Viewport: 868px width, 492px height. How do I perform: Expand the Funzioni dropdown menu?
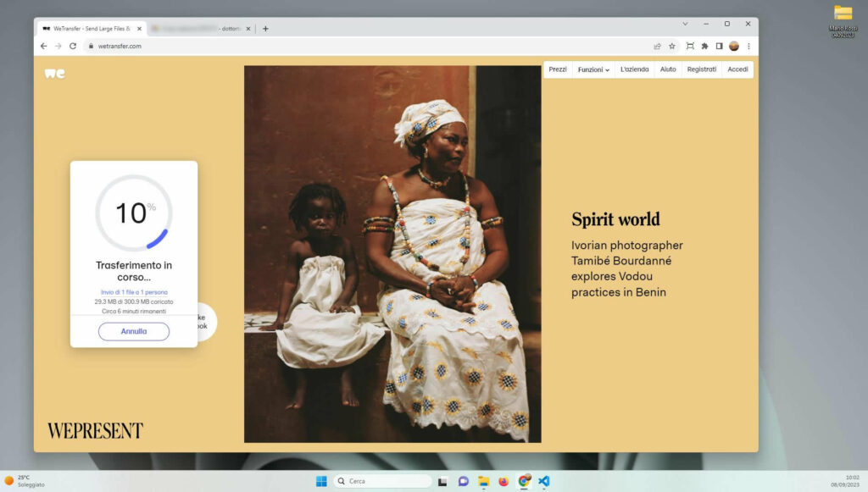(x=593, y=69)
